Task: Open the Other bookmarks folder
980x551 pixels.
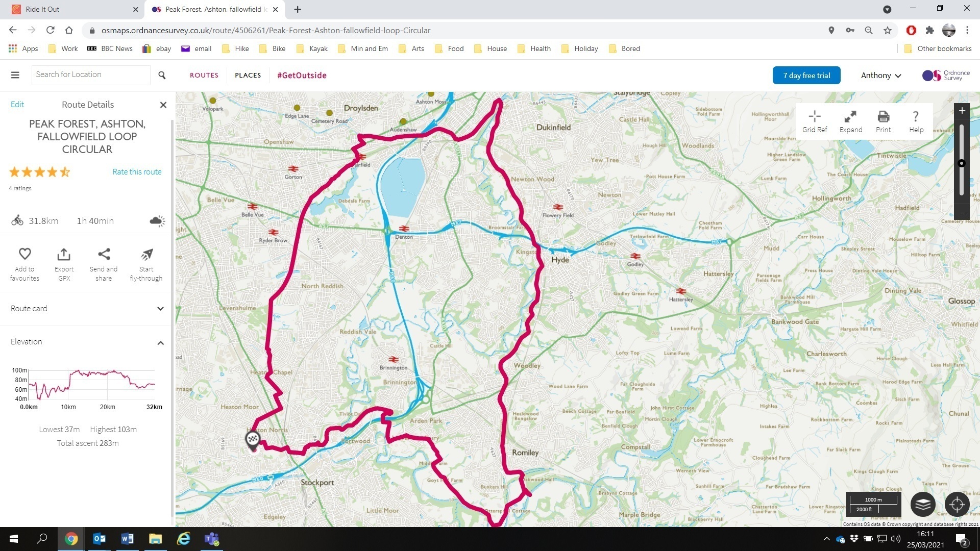Action: [x=938, y=48]
